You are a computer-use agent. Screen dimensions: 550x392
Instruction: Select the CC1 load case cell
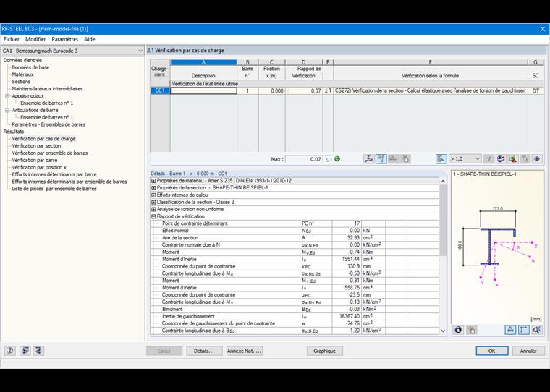coord(160,91)
